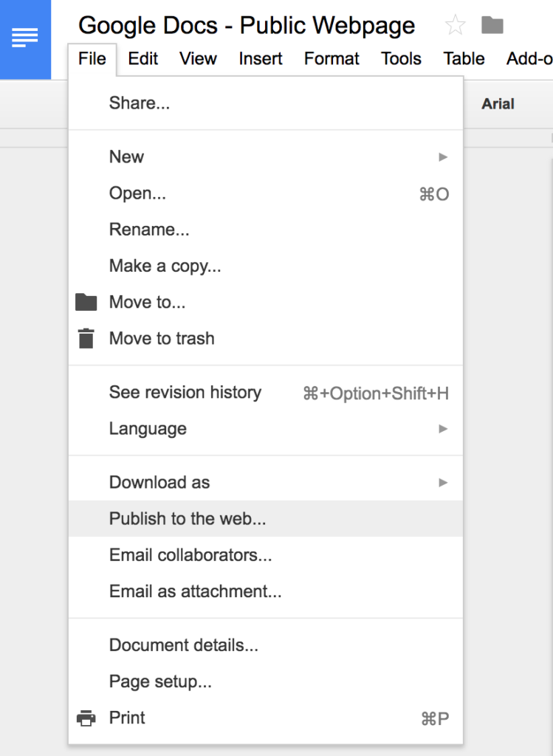Click the trash can icon in the menu
The height and width of the screenshot is (756, 553).
click(86, 338)
